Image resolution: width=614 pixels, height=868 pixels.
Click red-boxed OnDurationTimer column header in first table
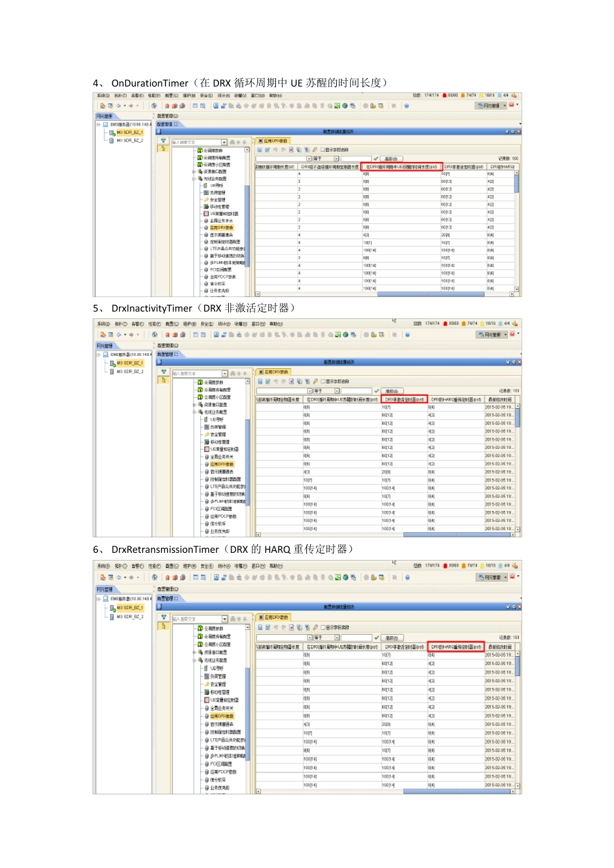(401, 167)
